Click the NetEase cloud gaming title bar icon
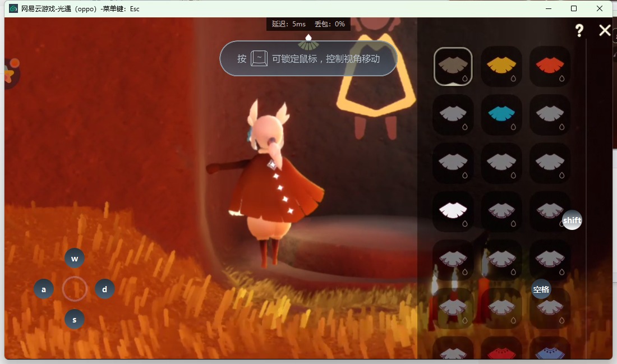The width and height of the screenshot is (617, 364). pos(13,8)
